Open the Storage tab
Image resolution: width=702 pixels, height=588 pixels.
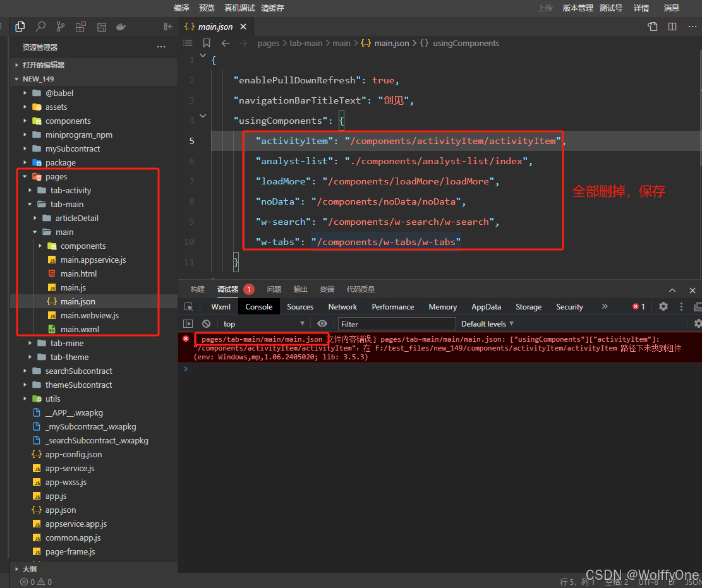pyautogui.click(x=528, y=306)
